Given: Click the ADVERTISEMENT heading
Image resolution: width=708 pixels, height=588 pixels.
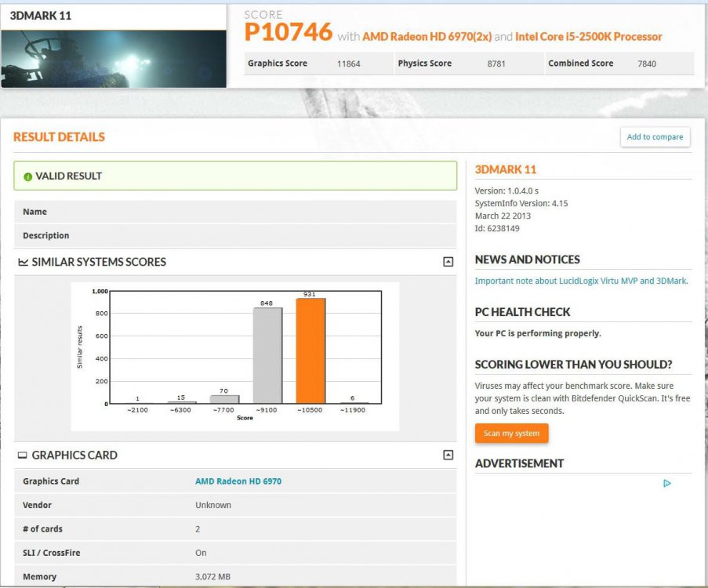Looking at the screenshot, I should click(x=519, y=463).
